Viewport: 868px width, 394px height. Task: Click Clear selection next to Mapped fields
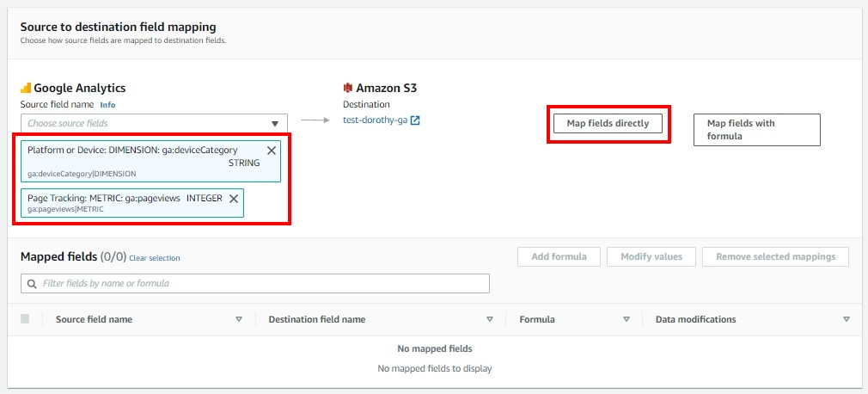(x=155, y=258)
